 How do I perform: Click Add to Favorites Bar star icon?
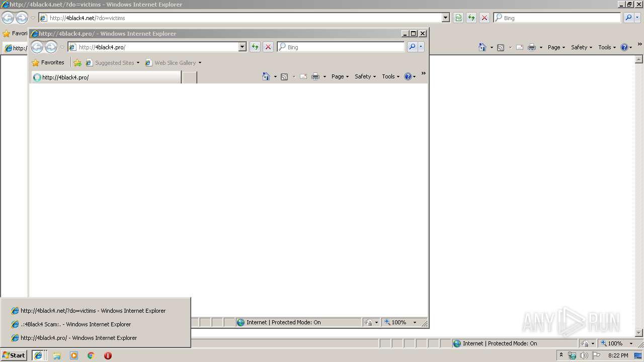pos(77,63)
